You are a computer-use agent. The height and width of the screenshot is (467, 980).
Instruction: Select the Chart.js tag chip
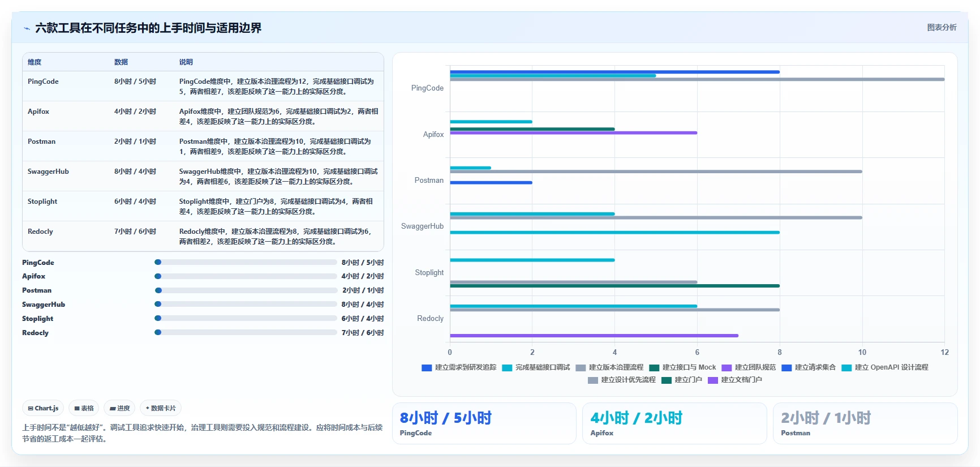(x=43, y=408)
